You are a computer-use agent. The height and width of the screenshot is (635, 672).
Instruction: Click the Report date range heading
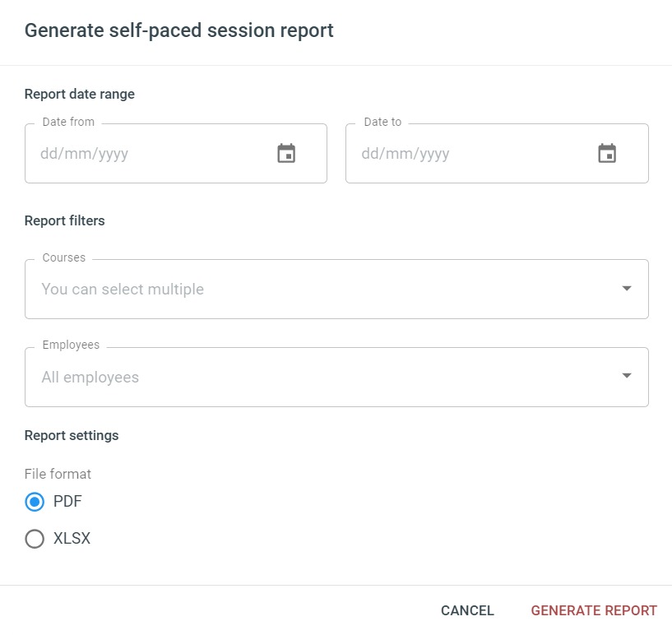[x=79, y=94]
